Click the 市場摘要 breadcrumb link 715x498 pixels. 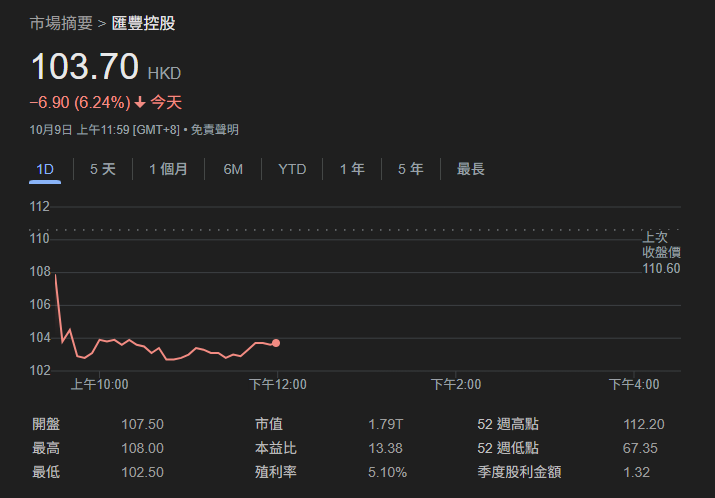[x=61, y=22]
